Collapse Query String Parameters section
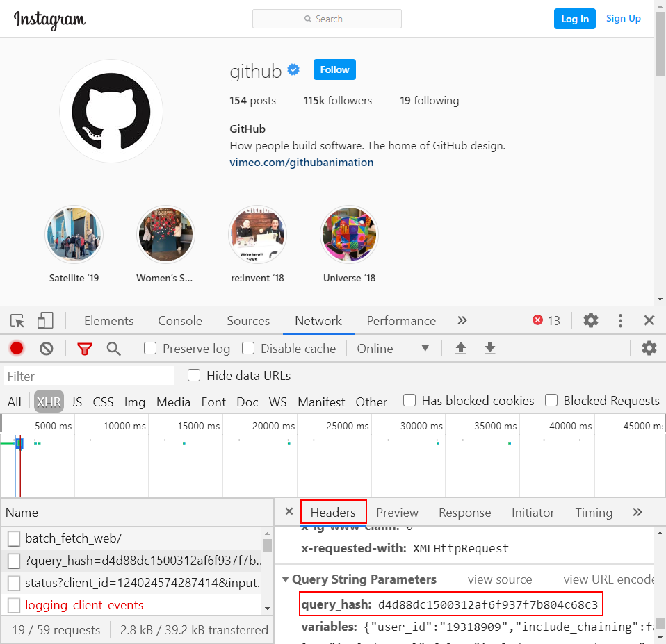Image resolution: width=666 pixels, height=644 pixels. coord(286,579)
